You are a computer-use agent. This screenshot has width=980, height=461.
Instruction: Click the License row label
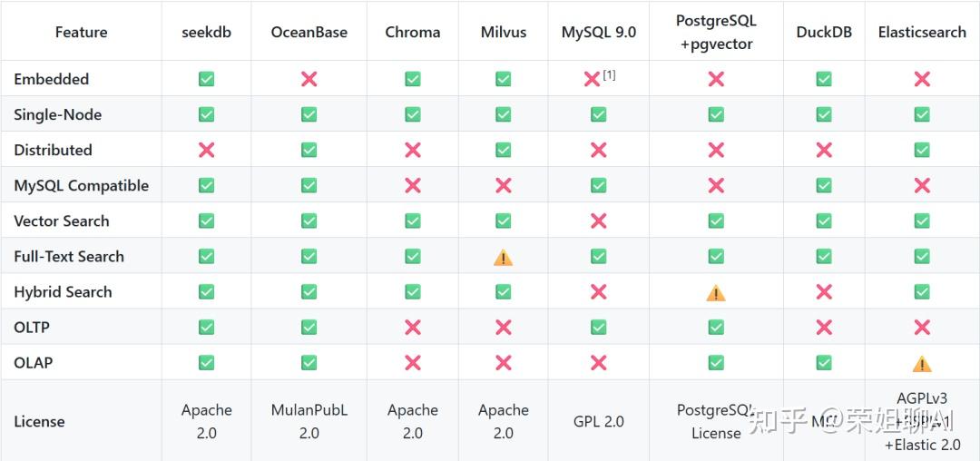coord(39,421)
